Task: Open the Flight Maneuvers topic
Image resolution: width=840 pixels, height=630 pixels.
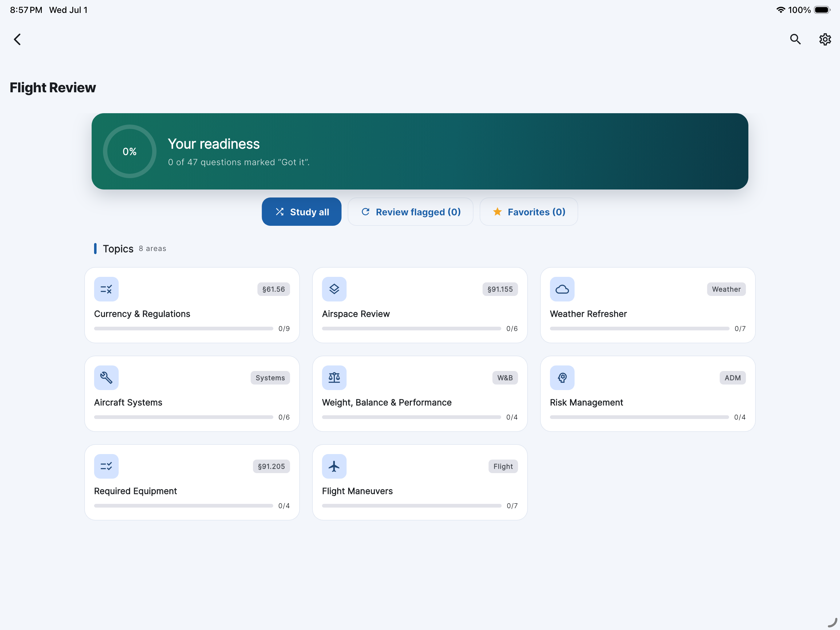Action: tap(420, 482)
